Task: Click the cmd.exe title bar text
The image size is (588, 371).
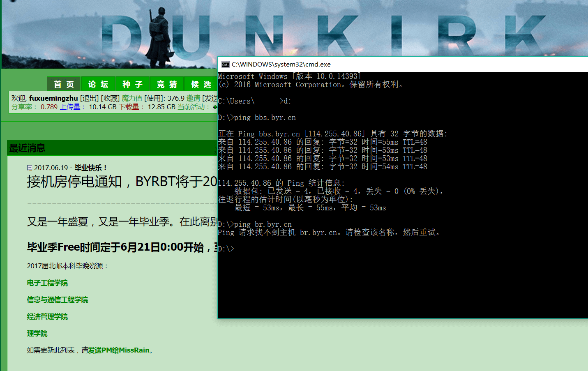Action: [x=281, y=65]
